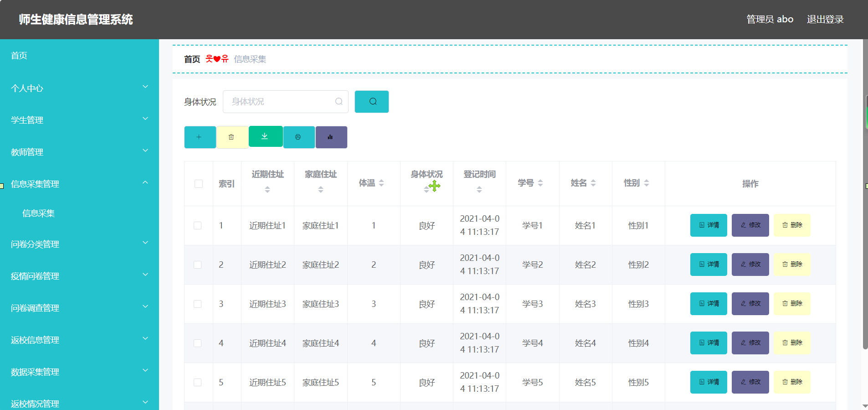Check the checkbox for row 4
The width and height of the screenshot is (868, 410).
(198, 343)
